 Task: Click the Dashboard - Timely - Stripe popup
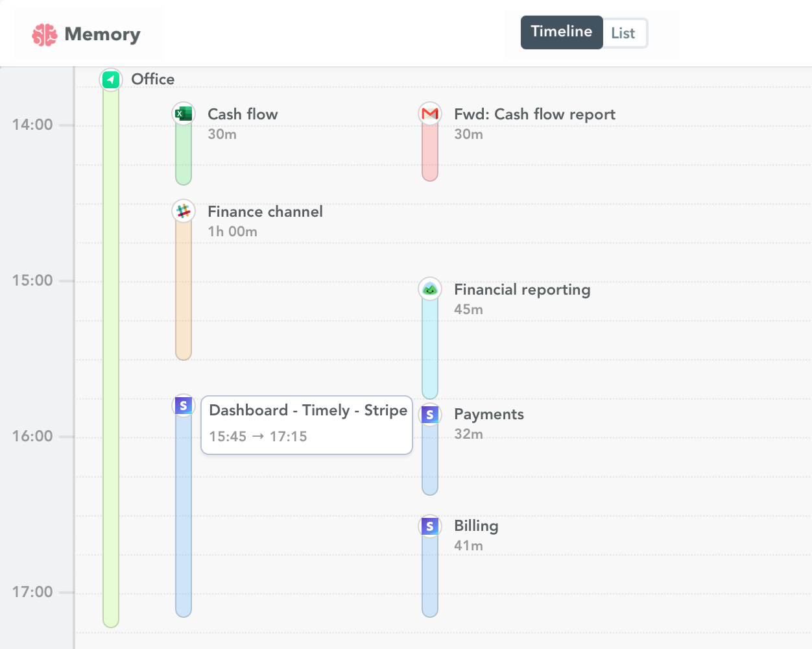click(x=307, y=425)
